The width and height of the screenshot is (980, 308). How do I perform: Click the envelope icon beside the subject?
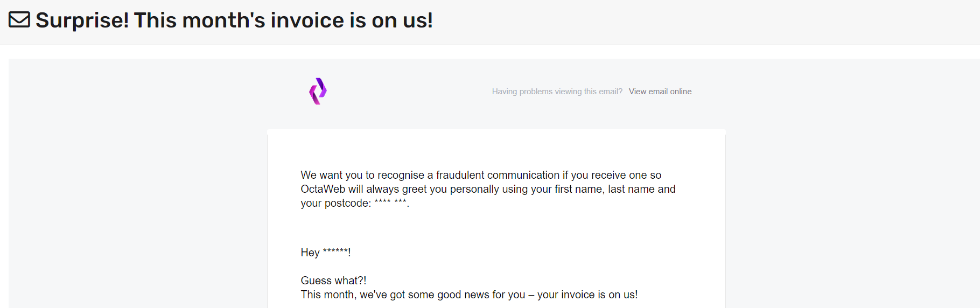pos(19,20)
